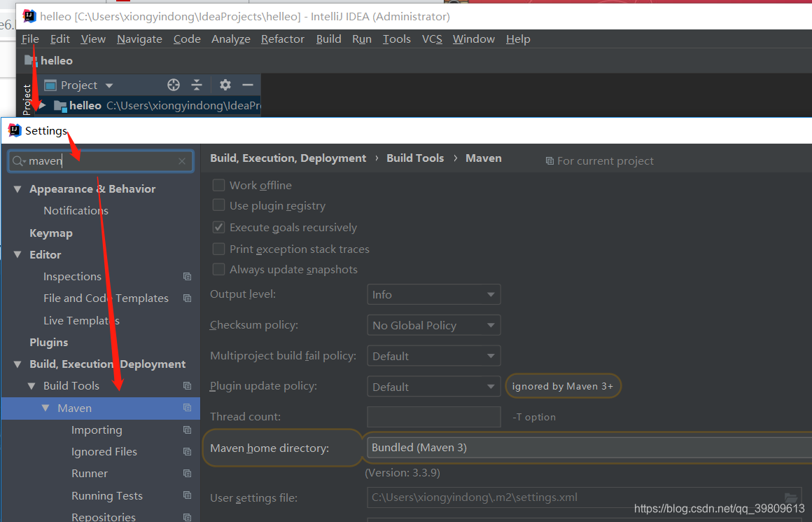Click Build, Execution, Deployment in breadcrumb
This screenshot has width=812, height=522.
pos(288,158)
